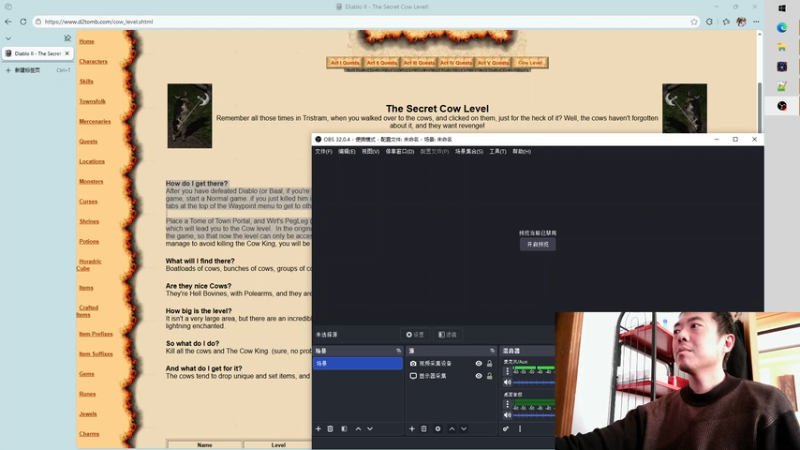Open browser favorites icon in toolbar

click(726, 21)
